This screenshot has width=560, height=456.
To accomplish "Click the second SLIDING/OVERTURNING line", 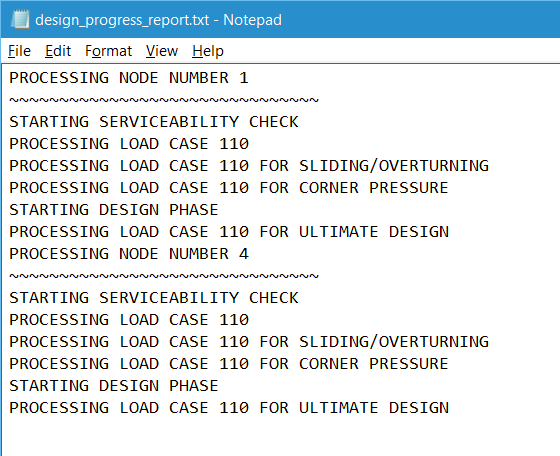I will pyautogui.click(x=249, y=342).
